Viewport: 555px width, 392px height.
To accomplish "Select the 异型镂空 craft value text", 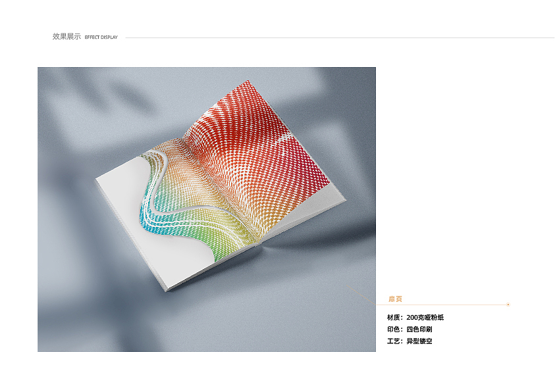I will tap(419, 341).
